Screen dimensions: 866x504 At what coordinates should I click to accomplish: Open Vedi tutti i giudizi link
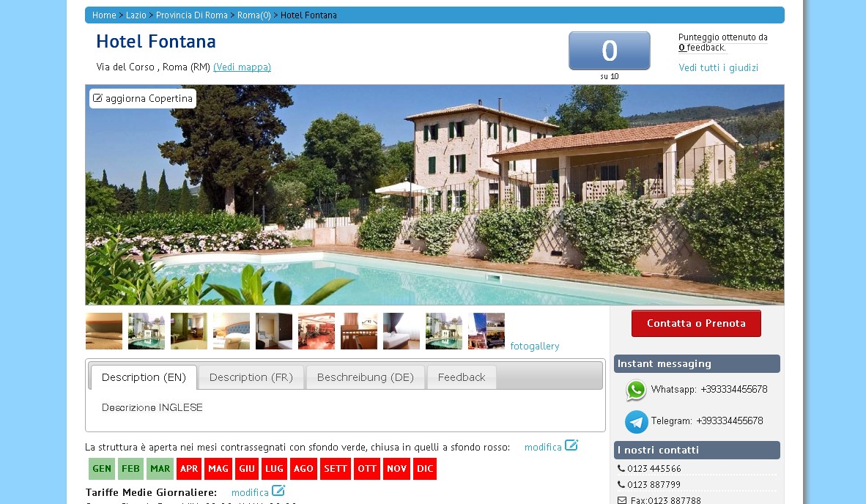(718, 67)
